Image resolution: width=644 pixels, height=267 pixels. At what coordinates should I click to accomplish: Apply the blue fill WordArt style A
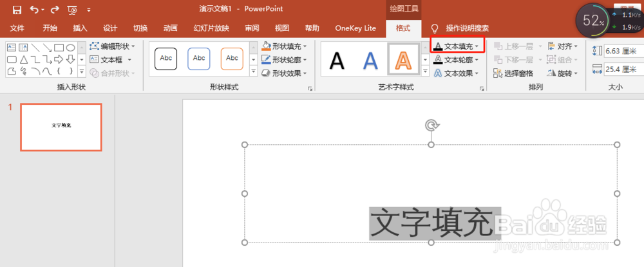click(x=370, y=60)
